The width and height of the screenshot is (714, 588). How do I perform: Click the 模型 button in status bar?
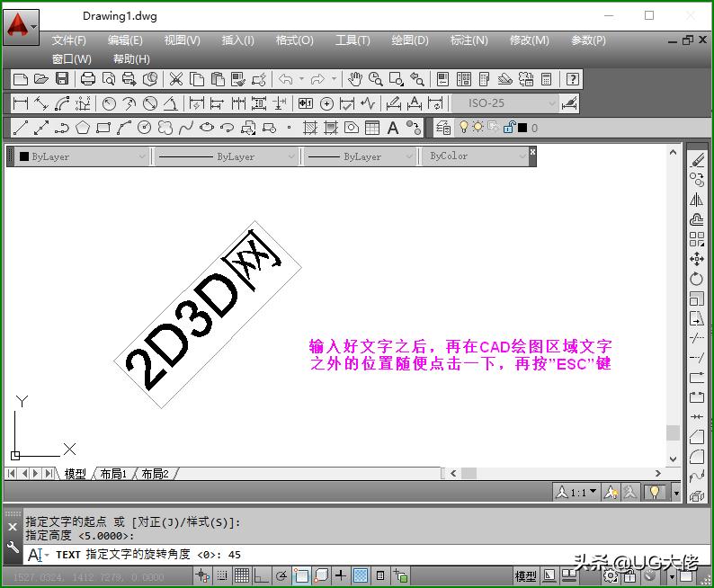click(525, 576)
